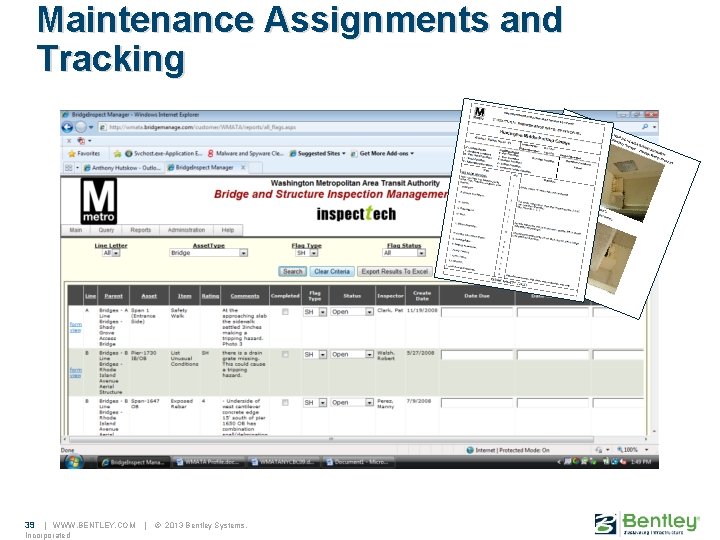
Task: Open the Line Letter dropdown
Action: 111,253
